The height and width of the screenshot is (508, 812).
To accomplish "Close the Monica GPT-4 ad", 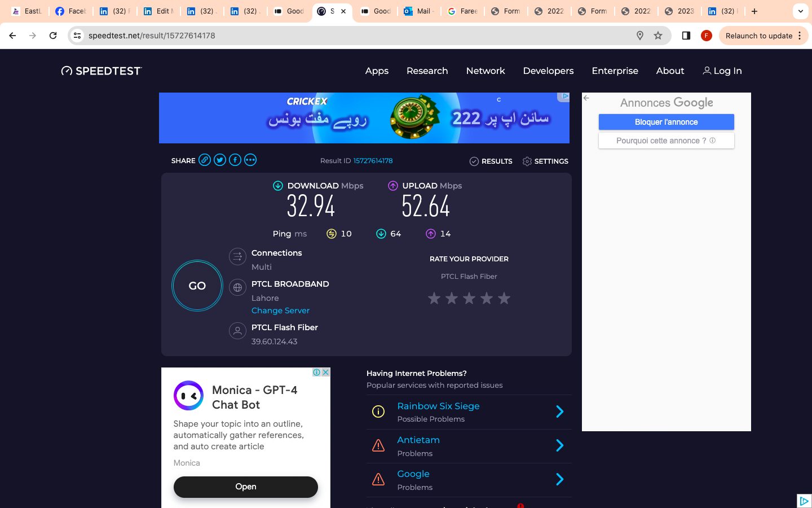I will click(325, 373).
